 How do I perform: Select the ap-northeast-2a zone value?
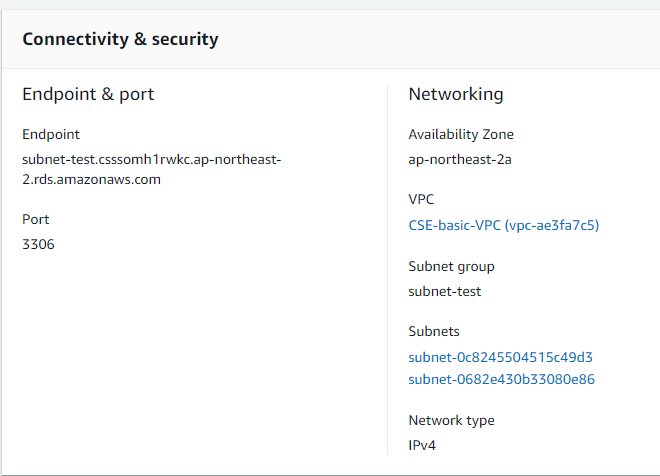(461, 158)
